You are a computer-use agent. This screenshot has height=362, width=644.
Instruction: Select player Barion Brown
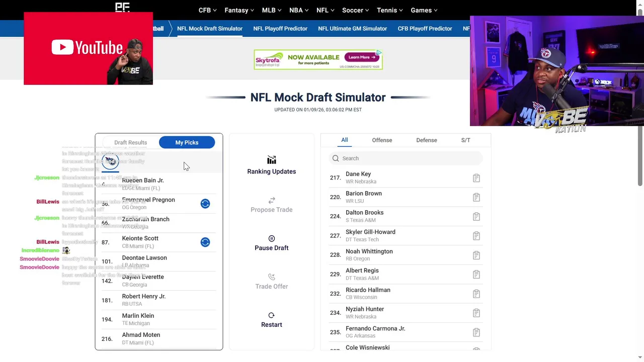364,194
